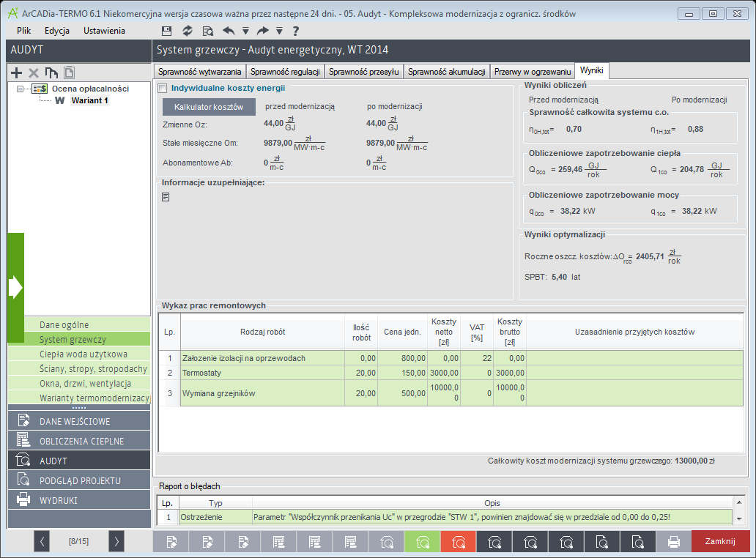
Task: Click the copy icon in AUDYT panel
Action: pyautogui.click(x=51, y=72)
